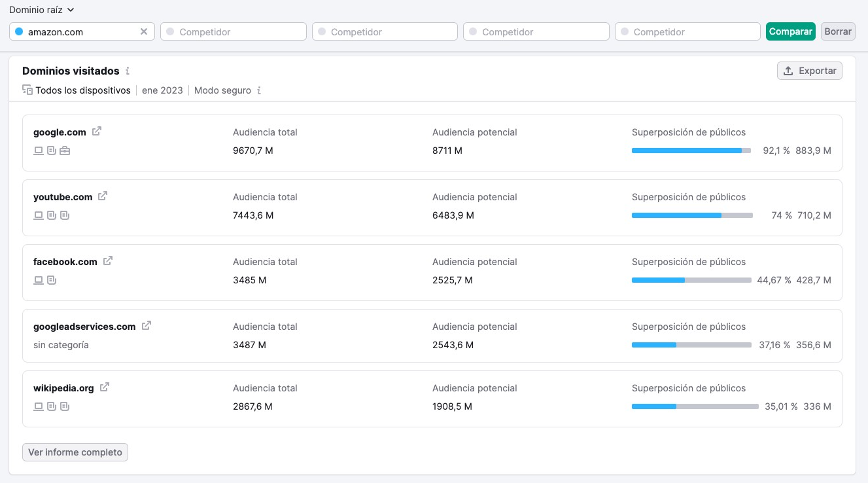Click the laptop category icon under youtube.com
The image size is (868, 483).
(x=39, y=215)
